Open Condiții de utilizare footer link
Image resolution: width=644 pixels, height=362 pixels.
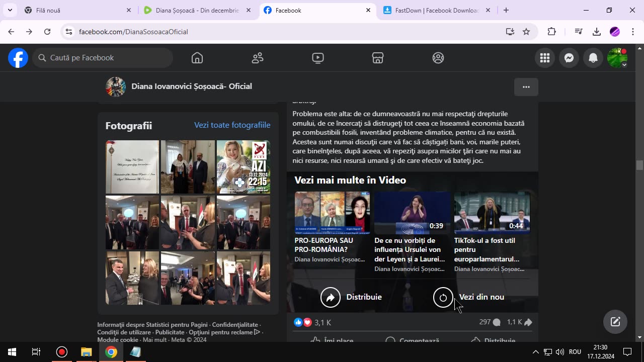tap(124, 332)
